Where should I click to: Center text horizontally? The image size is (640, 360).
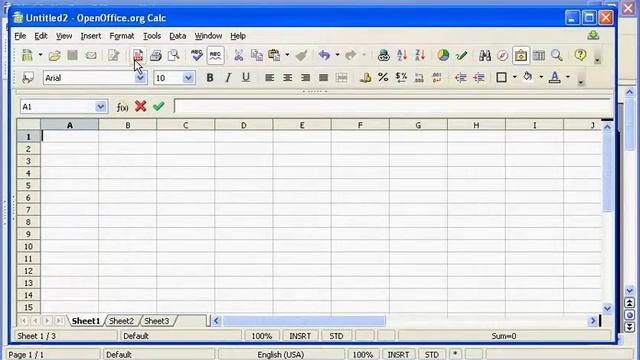[x=287, y=78]
